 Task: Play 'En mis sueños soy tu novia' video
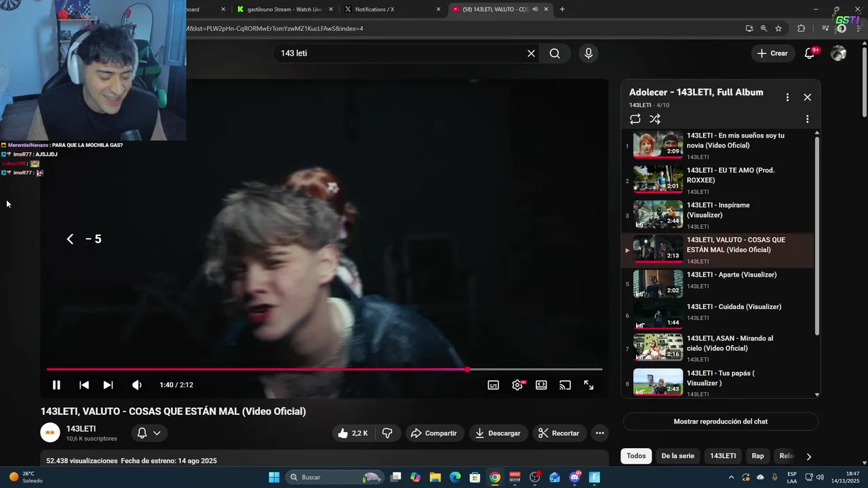717,145
